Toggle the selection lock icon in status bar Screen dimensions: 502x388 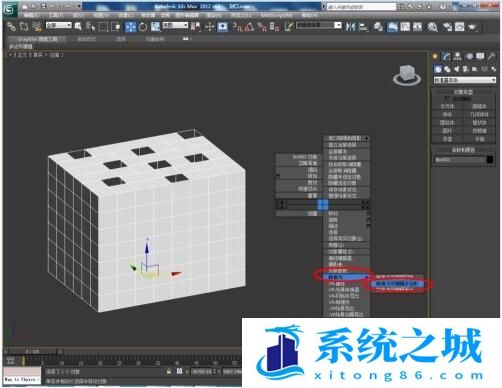pos(169,371)
